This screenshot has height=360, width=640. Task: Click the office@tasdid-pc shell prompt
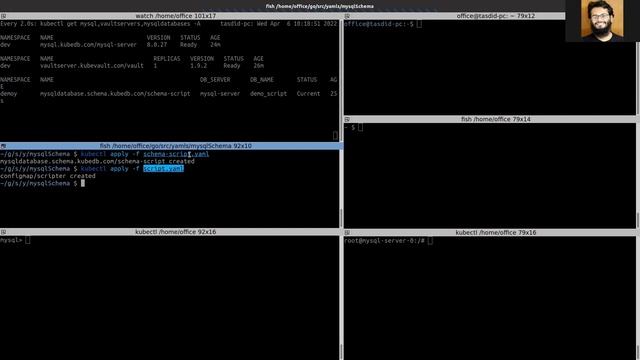(x=378, y=24)
